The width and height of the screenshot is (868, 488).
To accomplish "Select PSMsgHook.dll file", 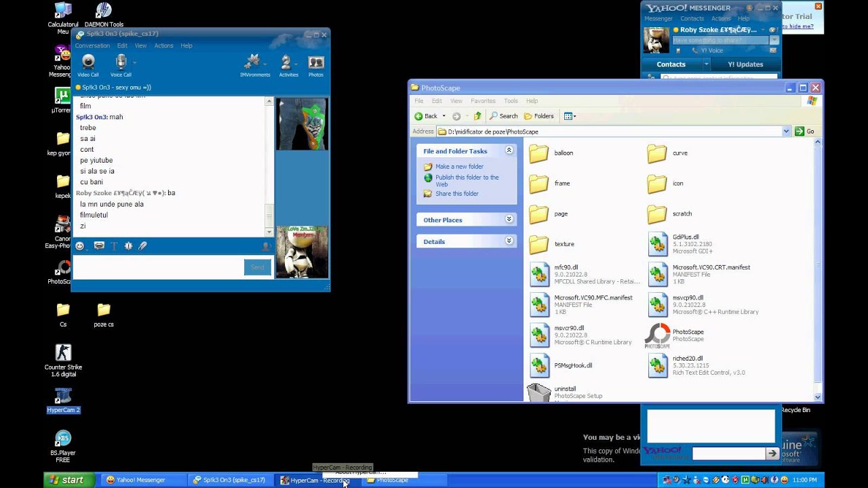I will (561, 365).
